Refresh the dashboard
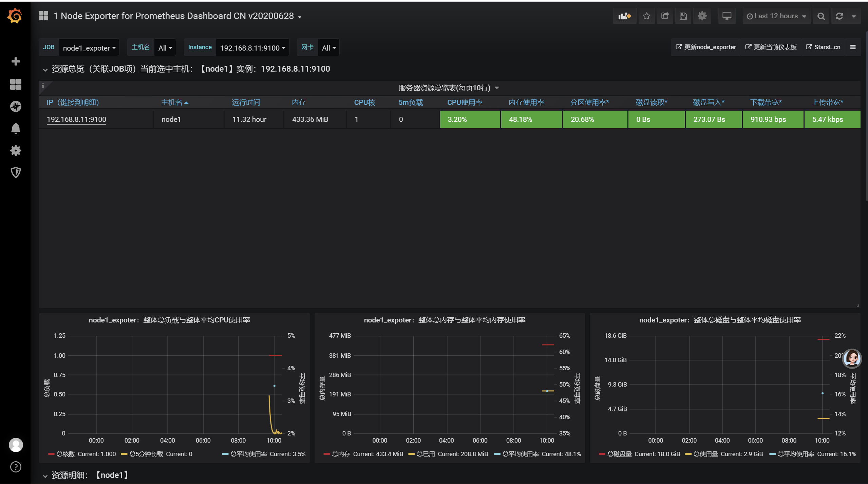Image resolution: width=868 pixels, height=484 pixels. coord(839,16)
